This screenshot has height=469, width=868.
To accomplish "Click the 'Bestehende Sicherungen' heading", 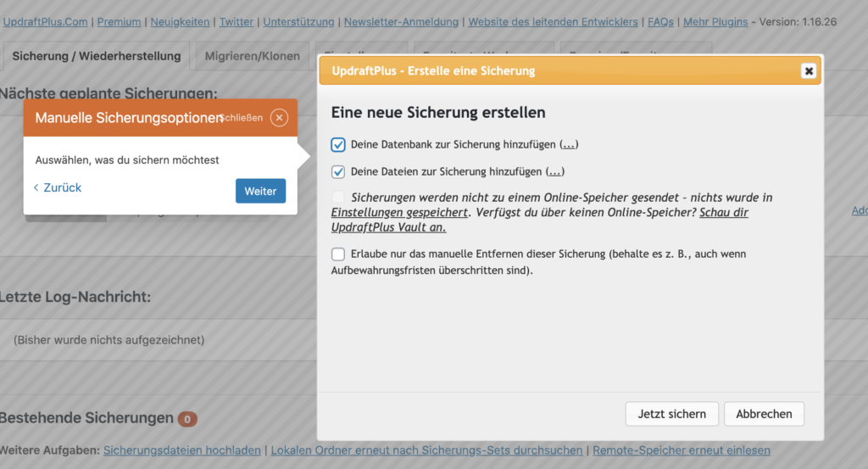I will click(87, 418).
